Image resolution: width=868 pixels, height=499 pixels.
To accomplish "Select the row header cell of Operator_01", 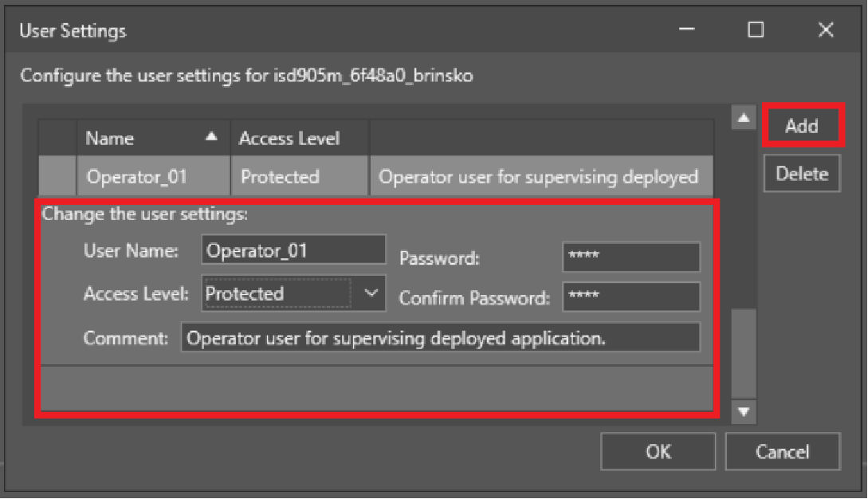I will pyautogui.click(x=57, y=177).
